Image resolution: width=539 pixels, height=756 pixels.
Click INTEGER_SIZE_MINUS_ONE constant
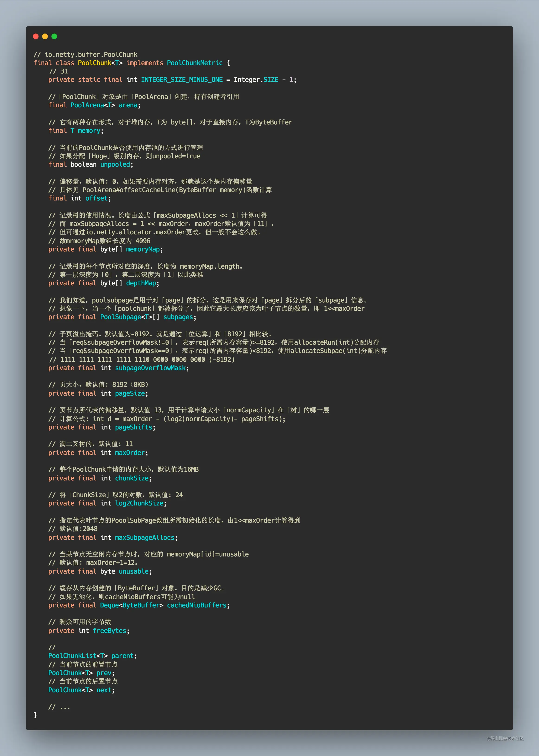coord(182,79)
